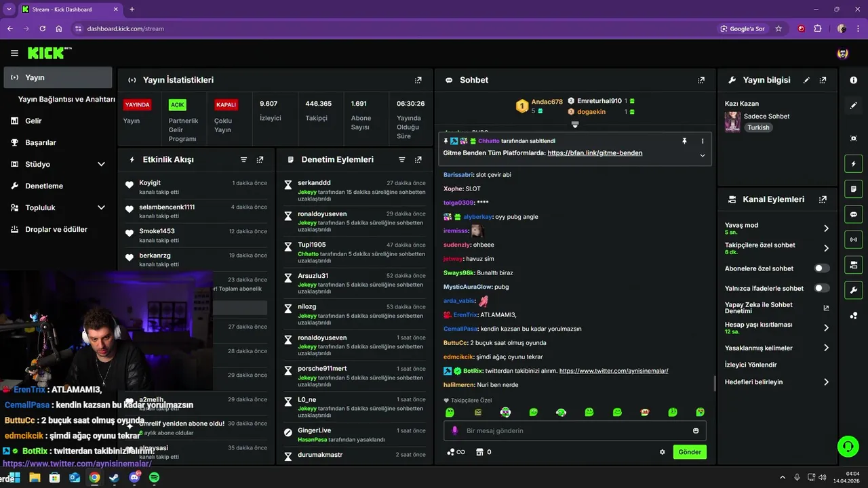
Task: Pop out the Yayın İstatistikleri panel
Action: pos(418,80)
